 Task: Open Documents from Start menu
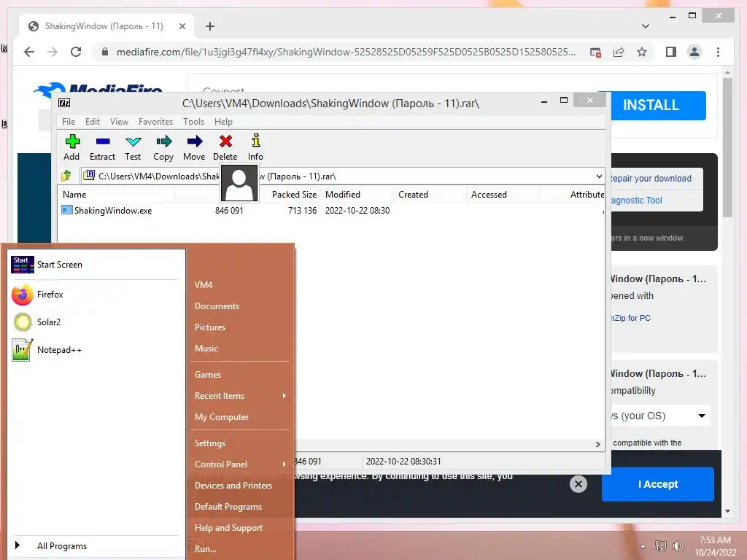[217, 306]
